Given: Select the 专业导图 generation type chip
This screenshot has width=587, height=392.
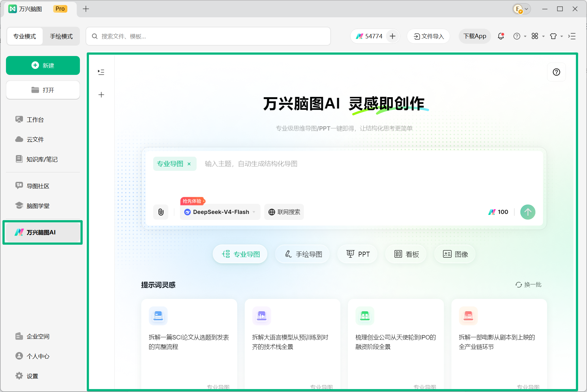Looking at the screenshot, I should (240, 254).
